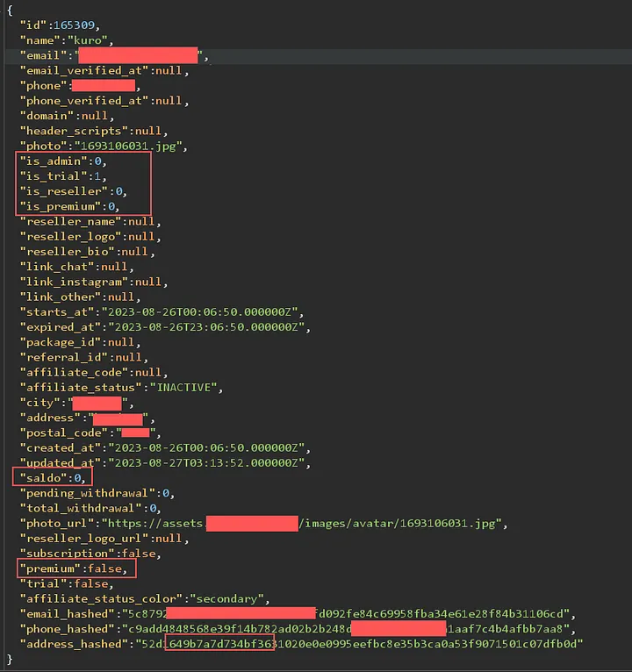Viewport: 632px width, 672px height.
Task: Click the "created_at" timestamp line
Action: (166, 448)
